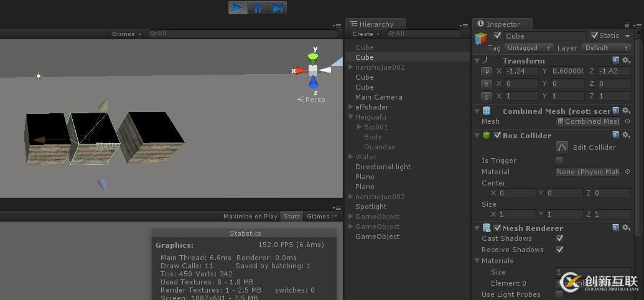
Task: Open Hierarchy Create dropdown
Action: (x=365, y=34)
